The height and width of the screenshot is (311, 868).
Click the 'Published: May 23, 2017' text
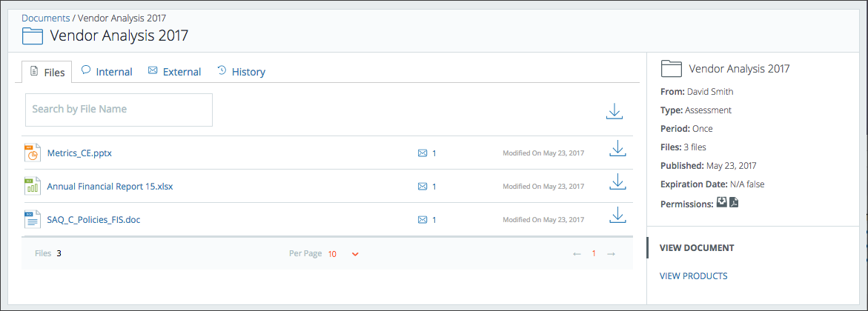[709, 165]
